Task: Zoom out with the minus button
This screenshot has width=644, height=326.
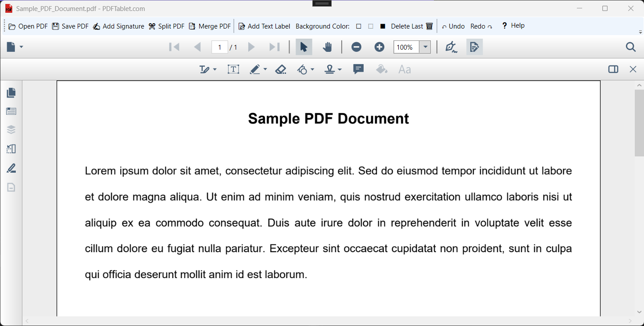Action: point(356,47)
